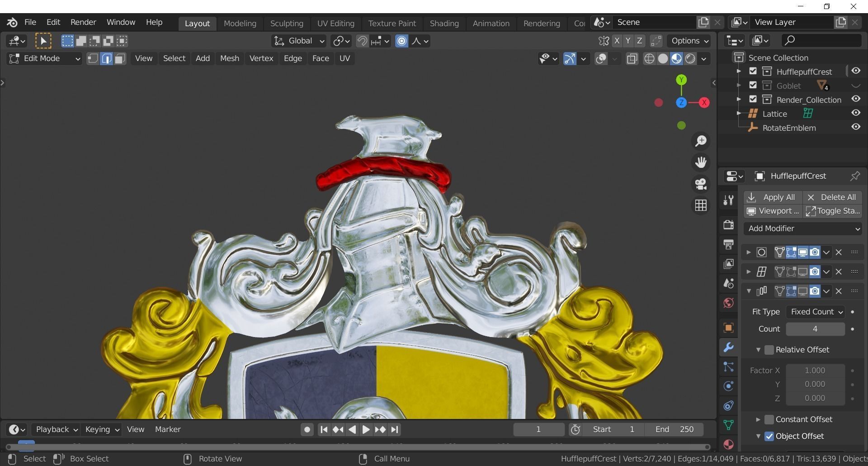Open Particle properties tab
Image resolution: width=868 pixels, height=466 pixels.
click(728, 367)
